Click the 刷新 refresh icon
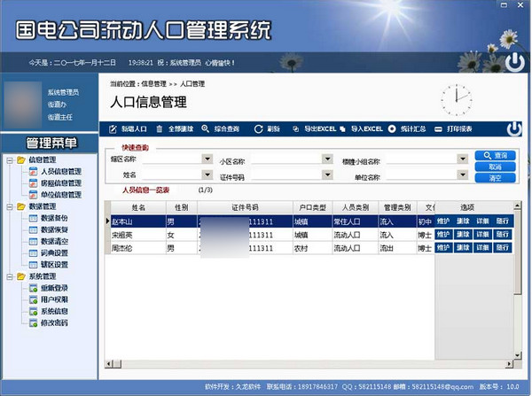Screen dimensions: 532x396 click(258, 128)
